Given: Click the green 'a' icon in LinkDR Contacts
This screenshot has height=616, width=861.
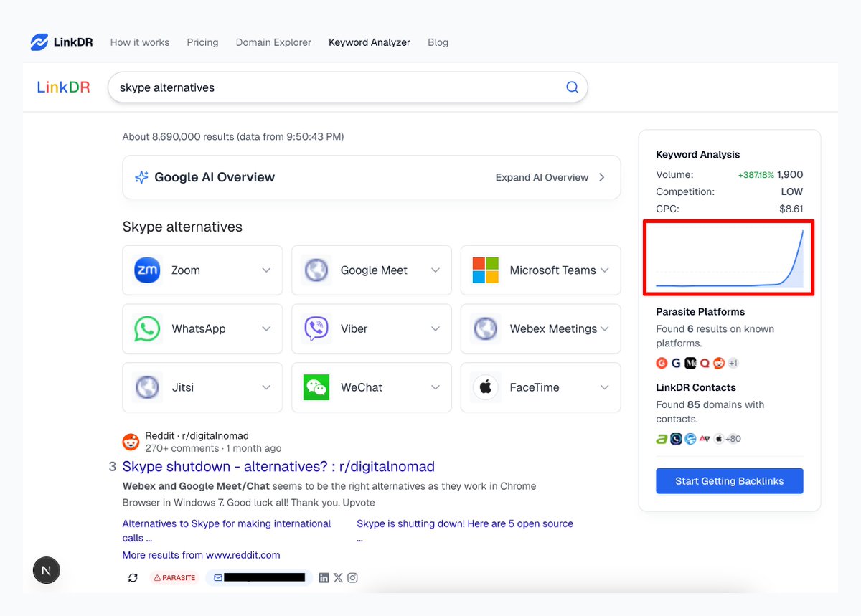Looking at the screenshot, I should [x=662, y=439].
